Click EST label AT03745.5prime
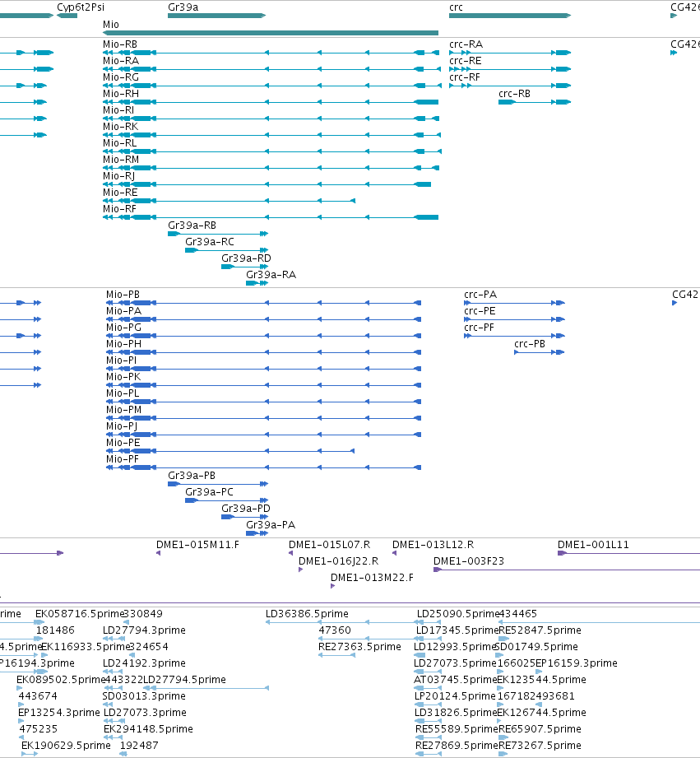Viewport: 700px width, 758px height. point(455,680)
